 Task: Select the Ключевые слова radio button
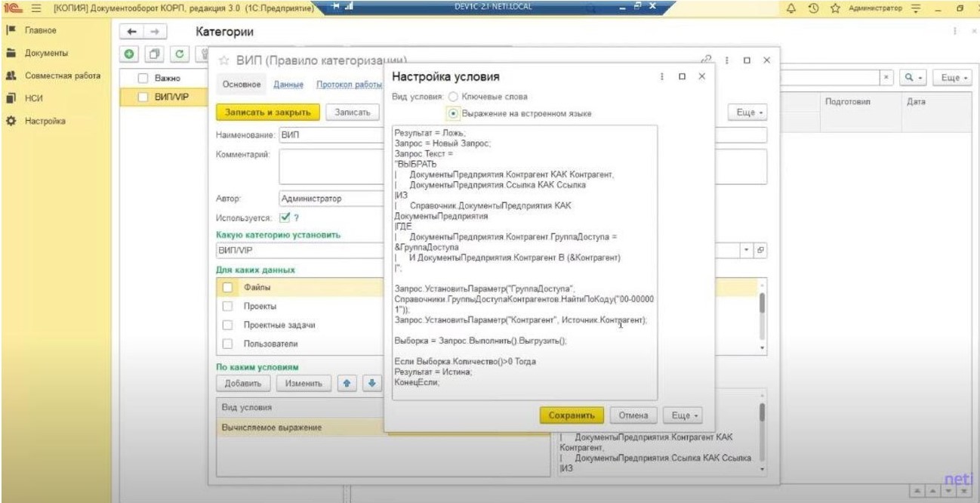tap(453, 97)
